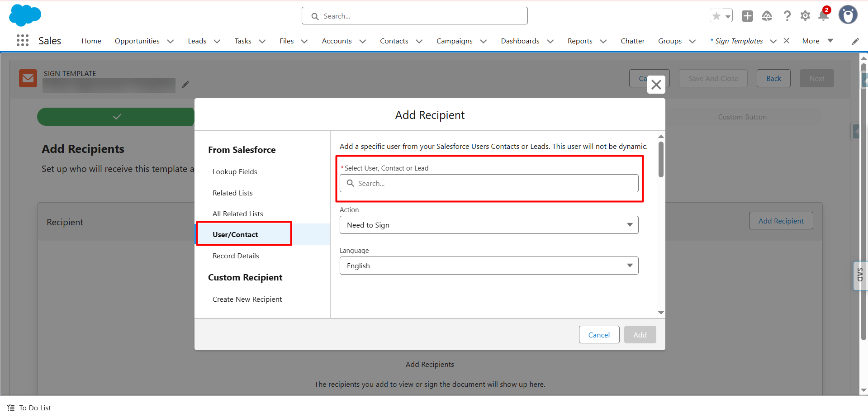Switch to the Record Details option
Viewport: 868px width, 418px height.
pyautogui.click(x=236, y=256)
